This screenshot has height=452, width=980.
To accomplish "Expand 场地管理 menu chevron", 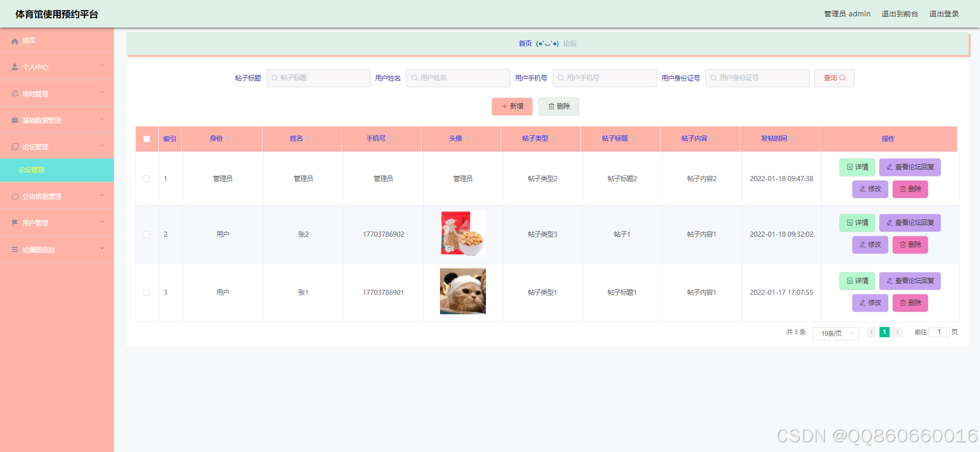I will [x=102, y=92].
